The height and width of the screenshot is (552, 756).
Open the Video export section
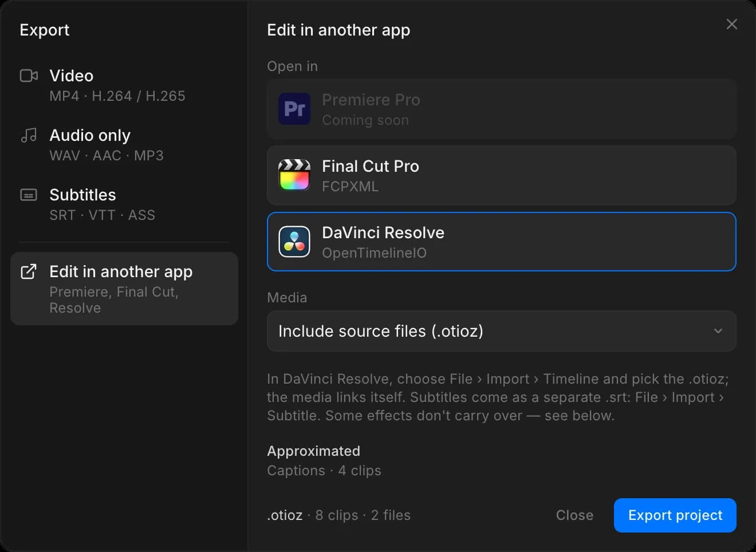[124, 86]
